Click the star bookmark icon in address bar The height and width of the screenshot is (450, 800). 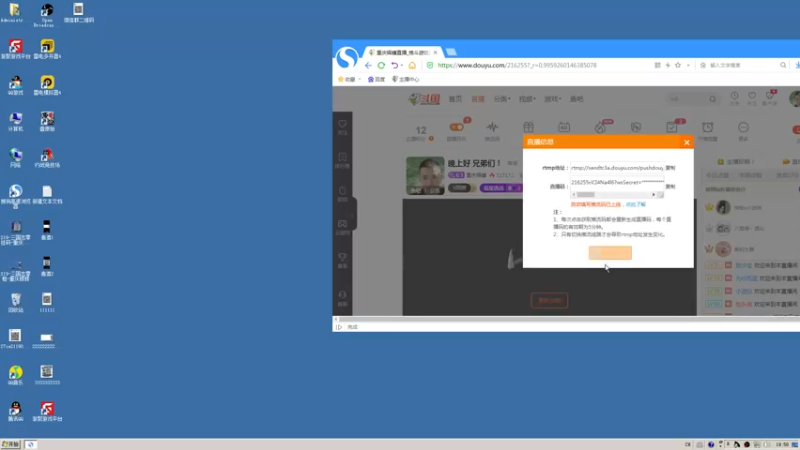coord(678,65)
